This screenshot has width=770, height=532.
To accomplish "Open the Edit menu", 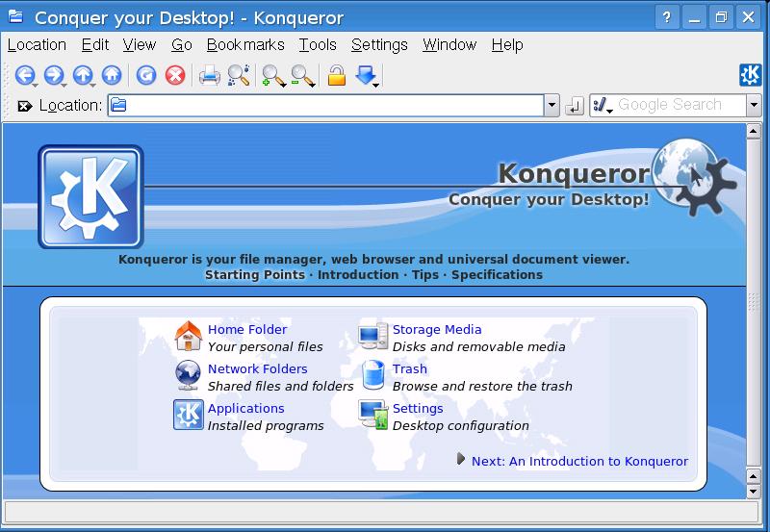I will (94, 44).
